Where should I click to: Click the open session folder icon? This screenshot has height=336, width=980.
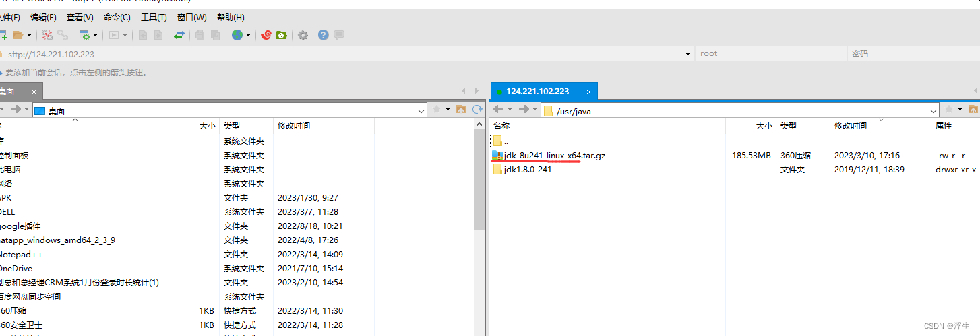click(x=18, y=35)
